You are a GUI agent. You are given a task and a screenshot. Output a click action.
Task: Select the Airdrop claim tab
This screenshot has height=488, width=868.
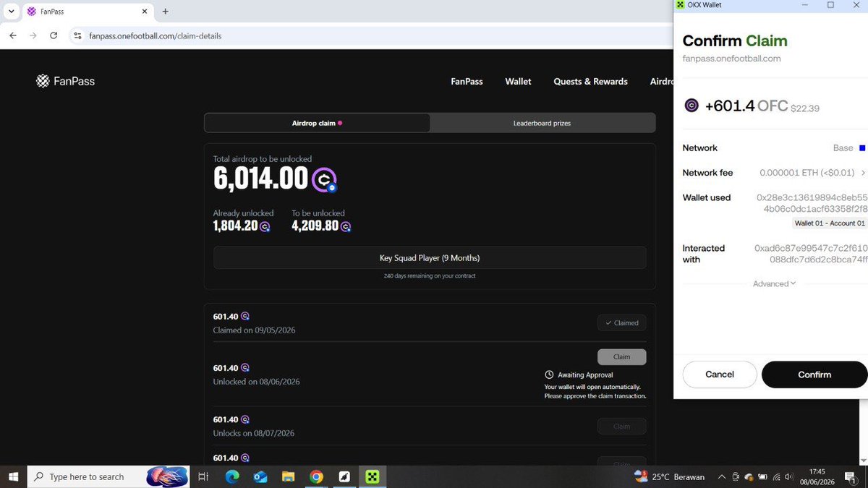point(317,123)
